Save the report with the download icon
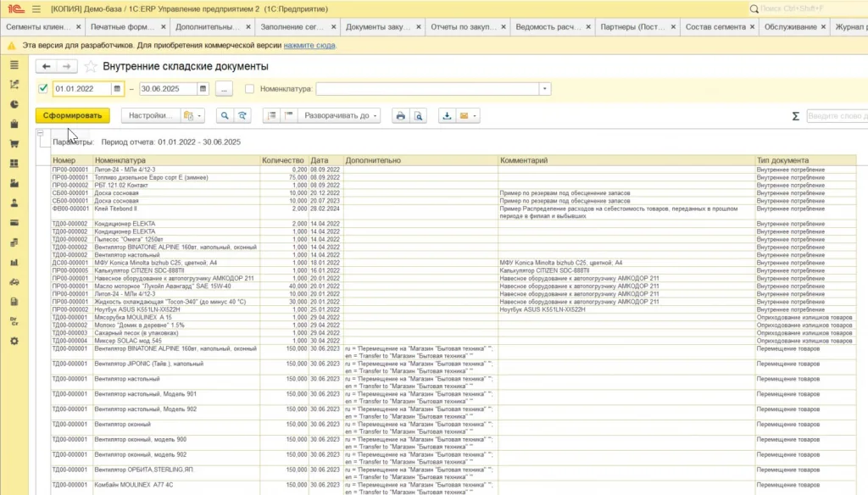This screenshot has height=495, width=868. [447, 116]
